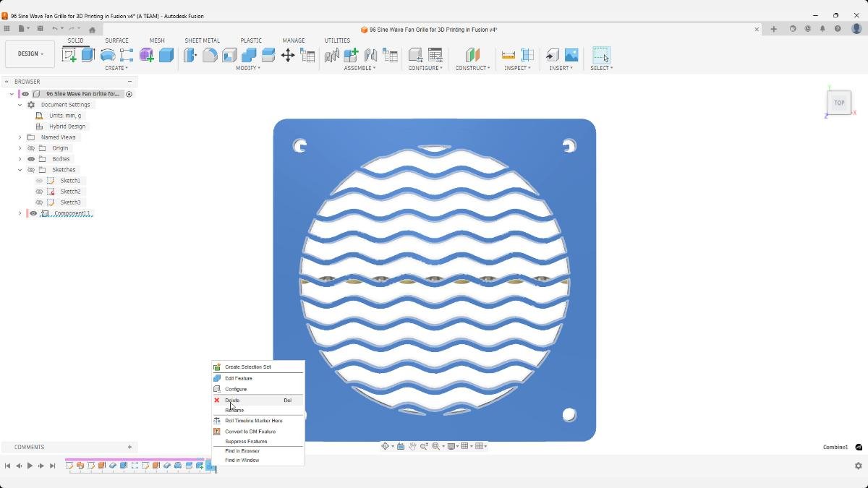Image resolution: width=868 pixels, height=488 pixels.
Task: Collapse the Sketches folder
Action: coord(20,169)
